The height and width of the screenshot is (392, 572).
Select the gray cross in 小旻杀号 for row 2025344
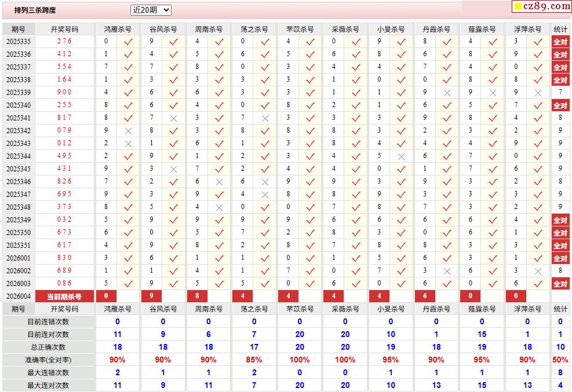click(x=401, y=156)
